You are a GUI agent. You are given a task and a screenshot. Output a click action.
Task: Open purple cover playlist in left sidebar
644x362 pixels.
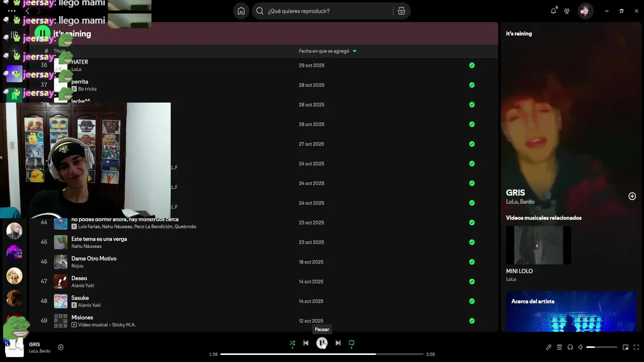point(14,253)
